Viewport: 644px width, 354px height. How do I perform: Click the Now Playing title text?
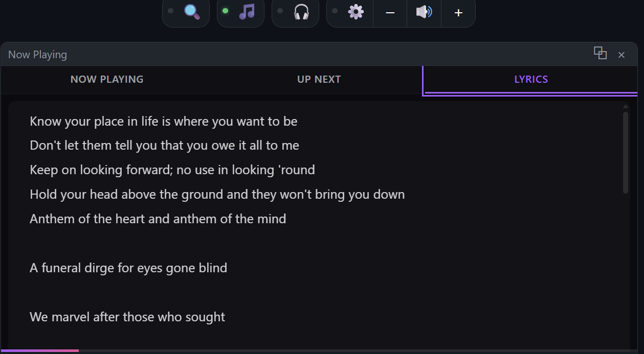(37, 54)
